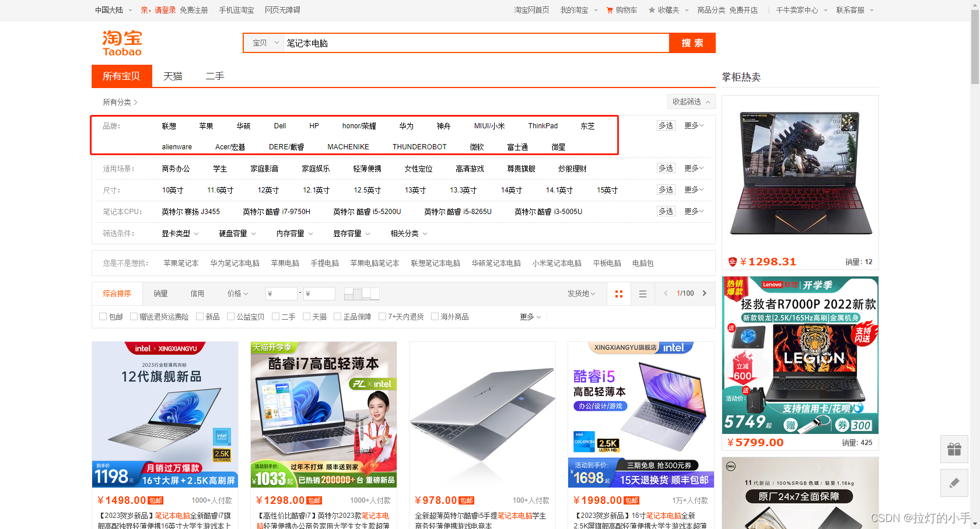Switch to the 二手 tab

215,76
